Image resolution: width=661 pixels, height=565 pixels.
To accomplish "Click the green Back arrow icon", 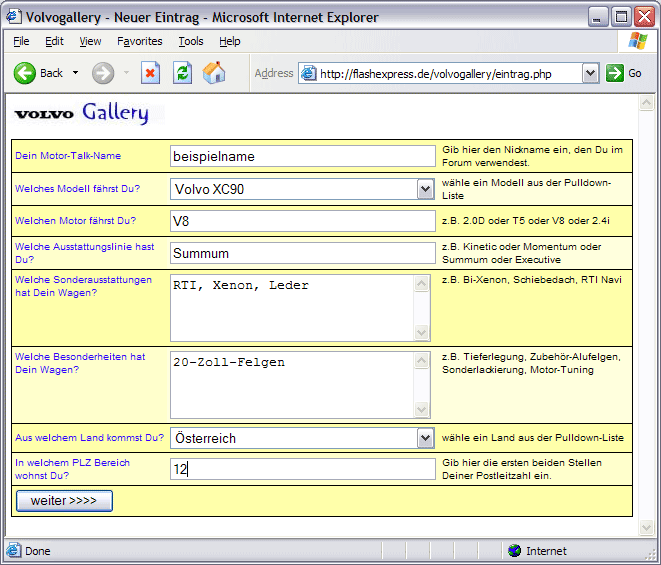I will (24, 73).
